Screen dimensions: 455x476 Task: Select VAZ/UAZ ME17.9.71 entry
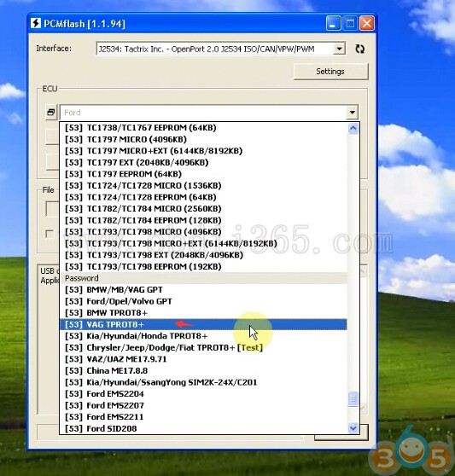(x=203, y=359)
